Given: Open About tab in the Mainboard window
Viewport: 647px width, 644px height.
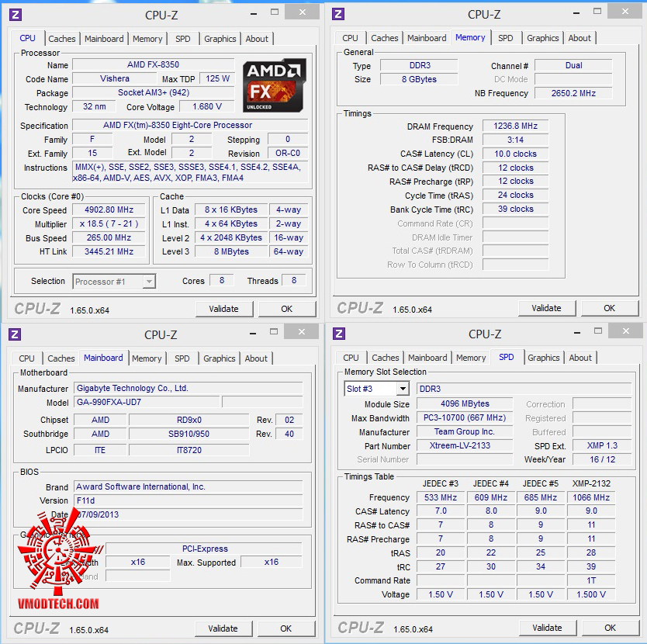Looking at the screenshot, I should click(256, 358).
